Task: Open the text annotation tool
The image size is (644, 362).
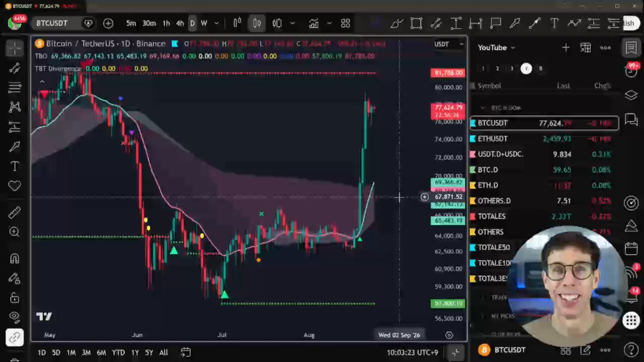Action: pos(14,166)
